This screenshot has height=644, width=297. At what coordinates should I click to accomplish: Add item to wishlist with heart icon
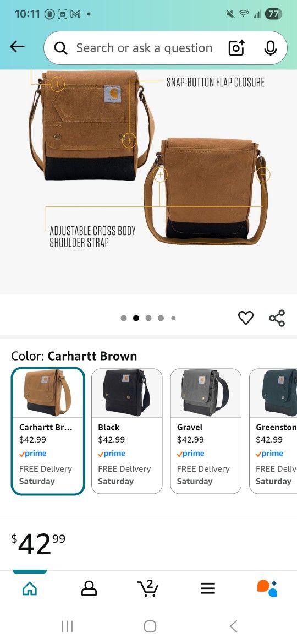point(246,318)
